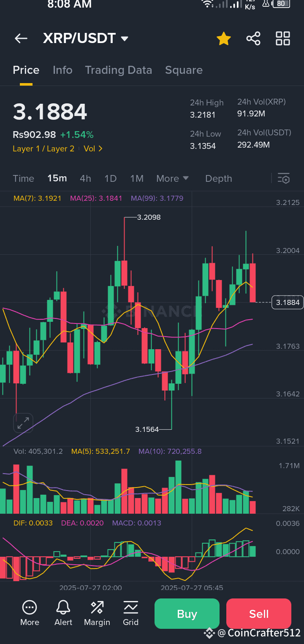Switch to the Trading Data tab
This screenshot has height=644, width=304.
pyautogui.click(x=119, y=70)
